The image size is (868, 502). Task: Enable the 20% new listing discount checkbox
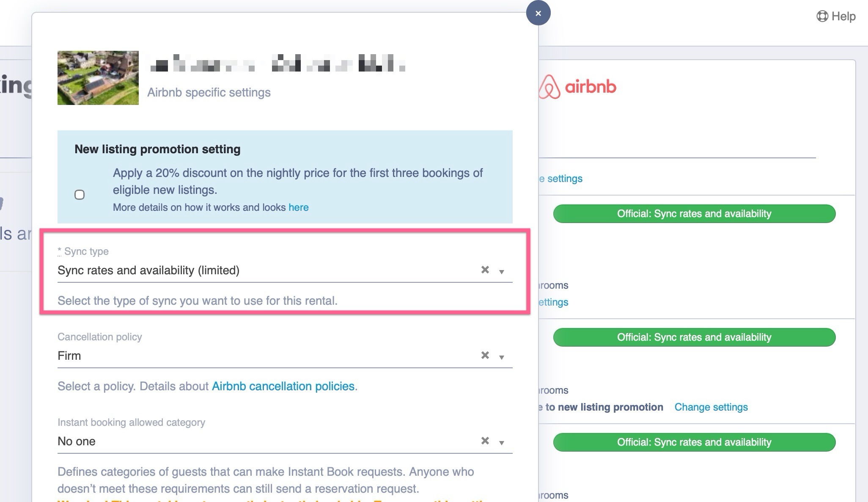(x=80, y=195)
